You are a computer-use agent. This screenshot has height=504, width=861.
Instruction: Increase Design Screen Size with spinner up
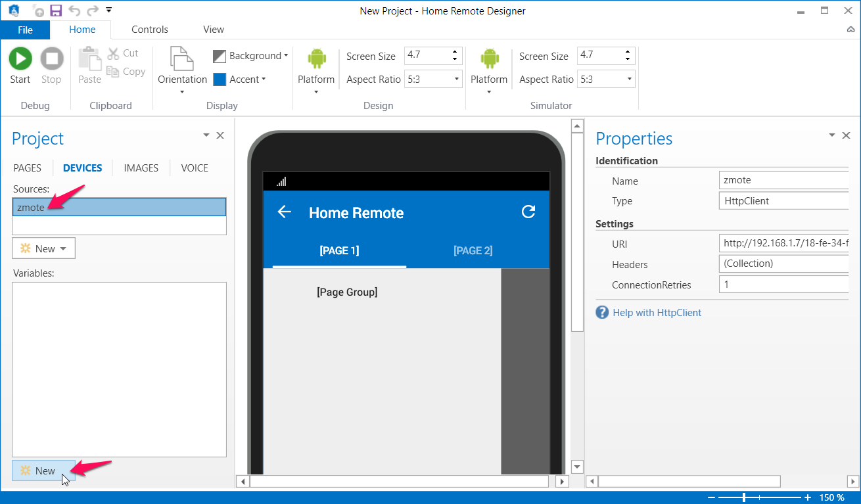point(455,52)
